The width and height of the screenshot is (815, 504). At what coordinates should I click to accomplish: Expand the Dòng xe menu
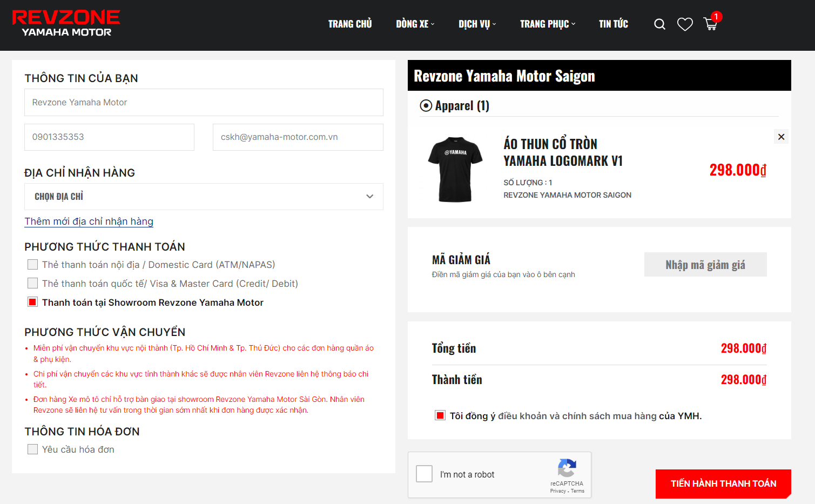pyautogui.click(x=415, y=24)
